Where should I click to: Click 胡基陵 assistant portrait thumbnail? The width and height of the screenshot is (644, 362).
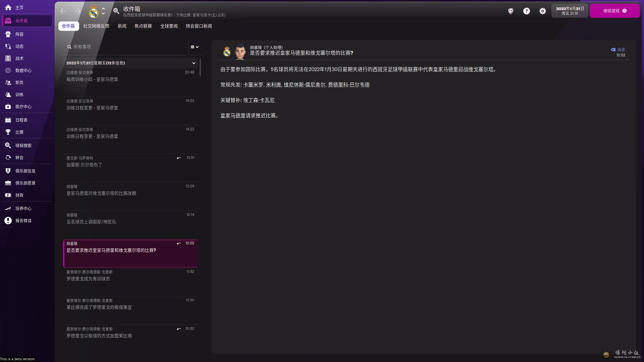240,51
